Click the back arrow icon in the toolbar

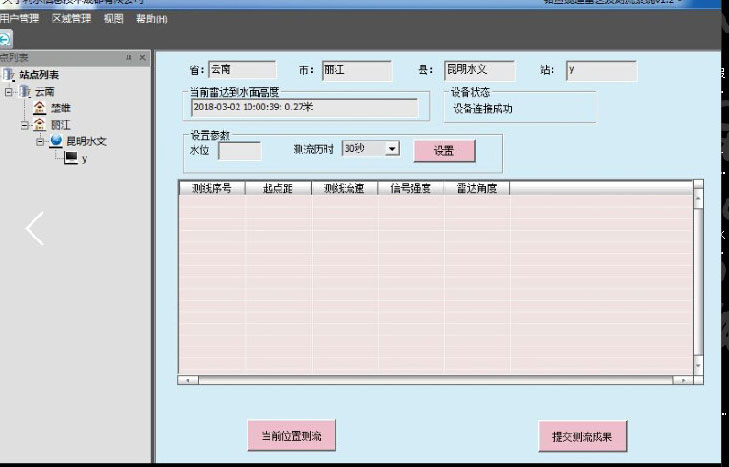(x=5, y=39)
